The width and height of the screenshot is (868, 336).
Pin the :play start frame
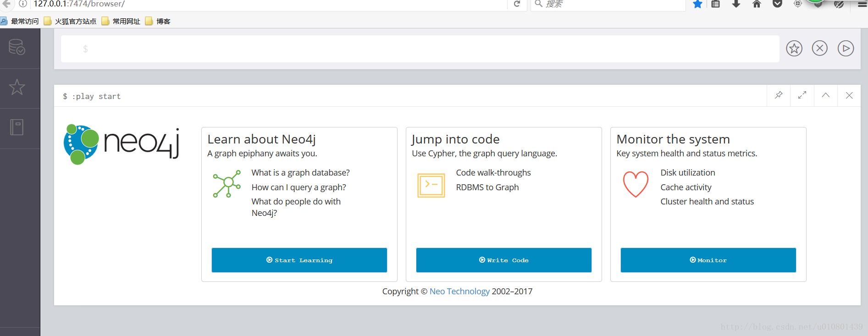(x=779, y=95)
